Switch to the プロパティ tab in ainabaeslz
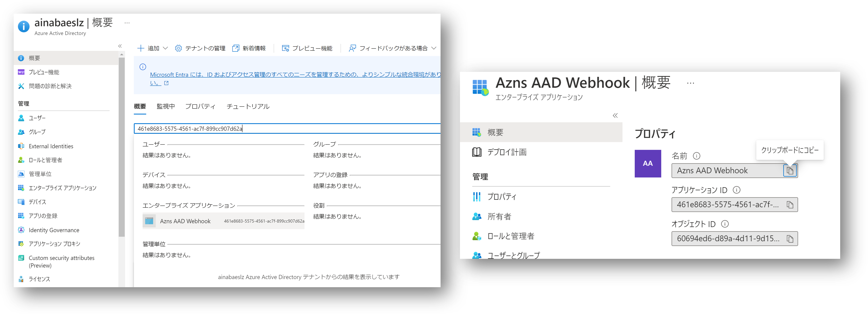Screen dimensions: 868x315 pos(200,107)
